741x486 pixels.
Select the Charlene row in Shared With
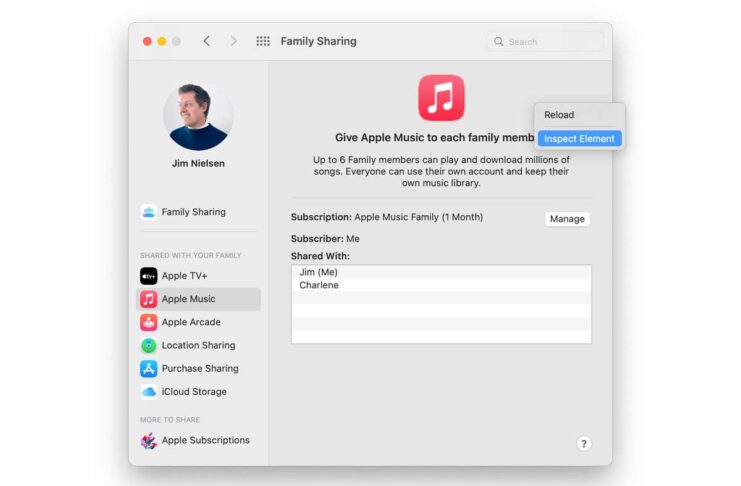point(441,285)
